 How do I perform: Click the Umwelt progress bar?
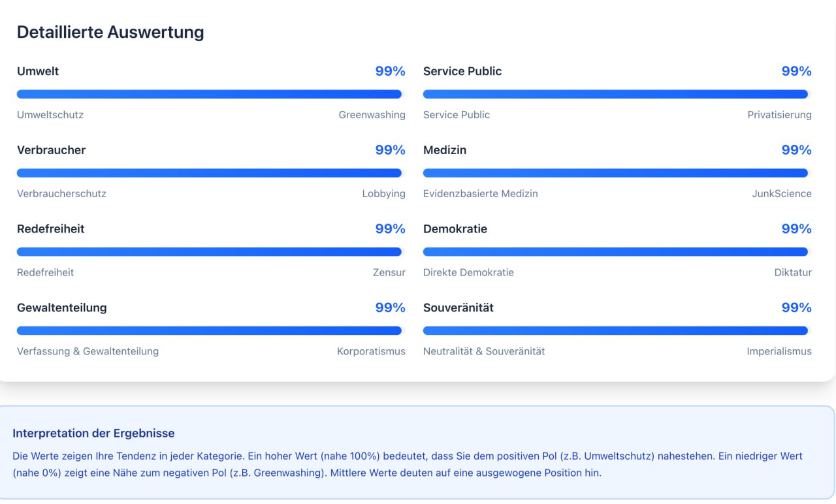[210, 94]
